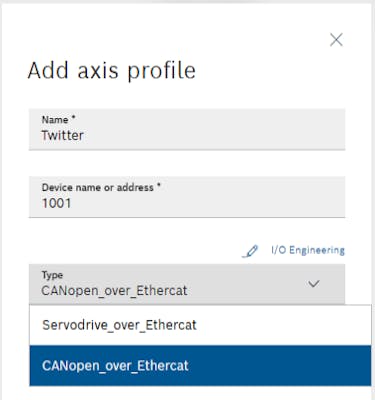Click the Device name or address label
This screenshot has height=400, width=375.
point(98,187)
